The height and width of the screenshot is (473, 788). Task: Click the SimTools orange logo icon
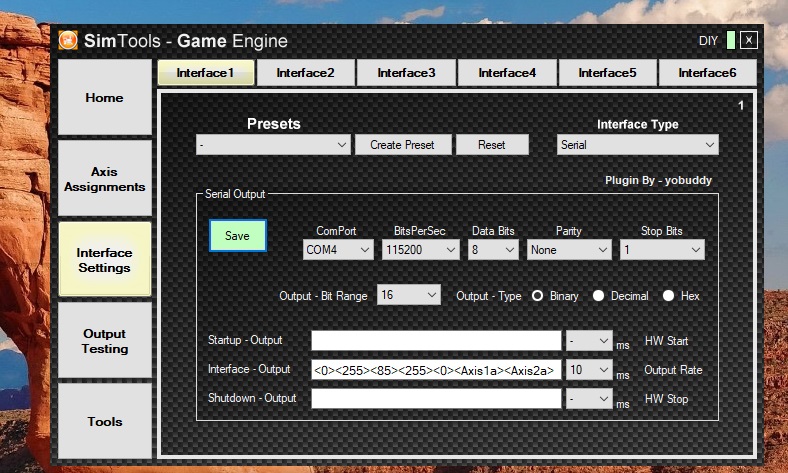68,40
